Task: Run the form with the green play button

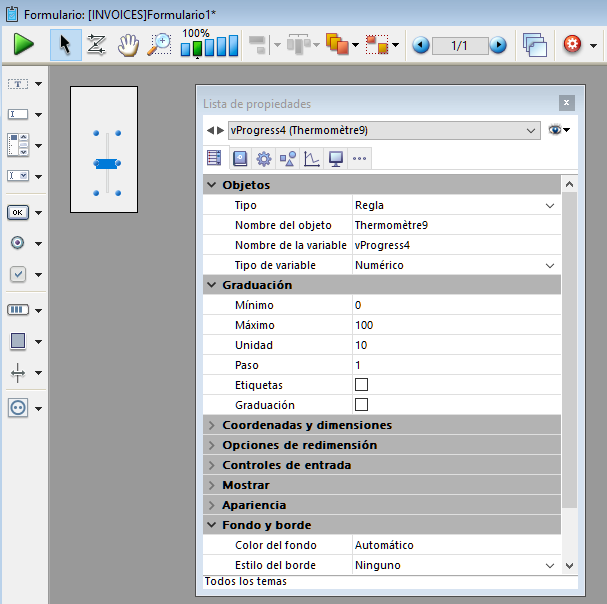Action: (23, 45)
